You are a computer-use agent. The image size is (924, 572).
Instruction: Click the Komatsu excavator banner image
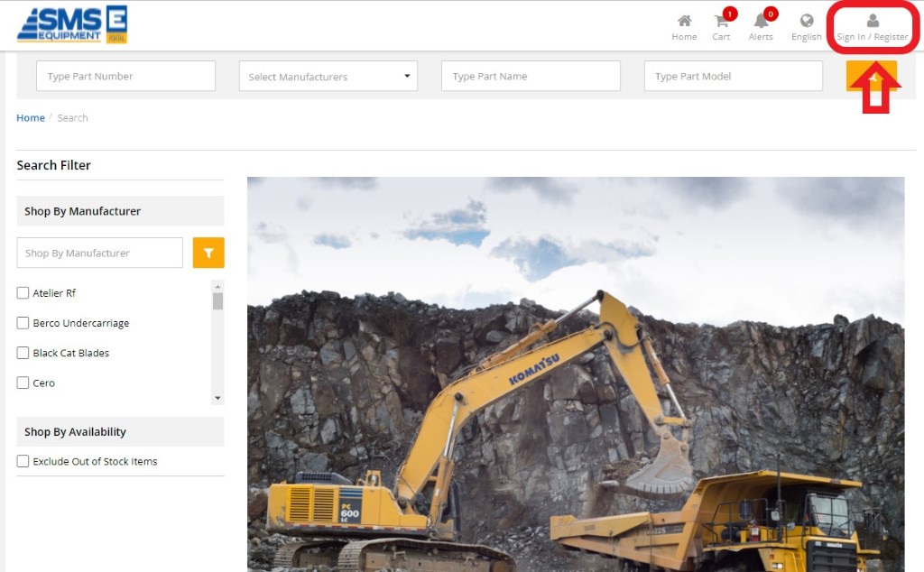[x=576, y=374]
